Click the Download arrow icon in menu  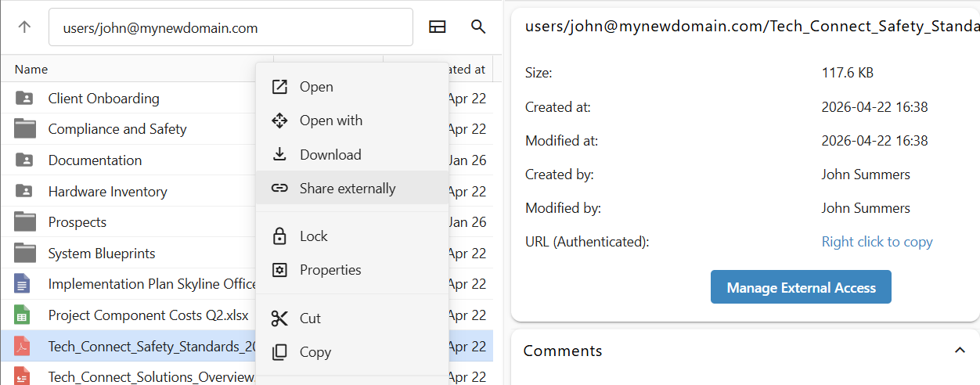(x=279, y=155)
